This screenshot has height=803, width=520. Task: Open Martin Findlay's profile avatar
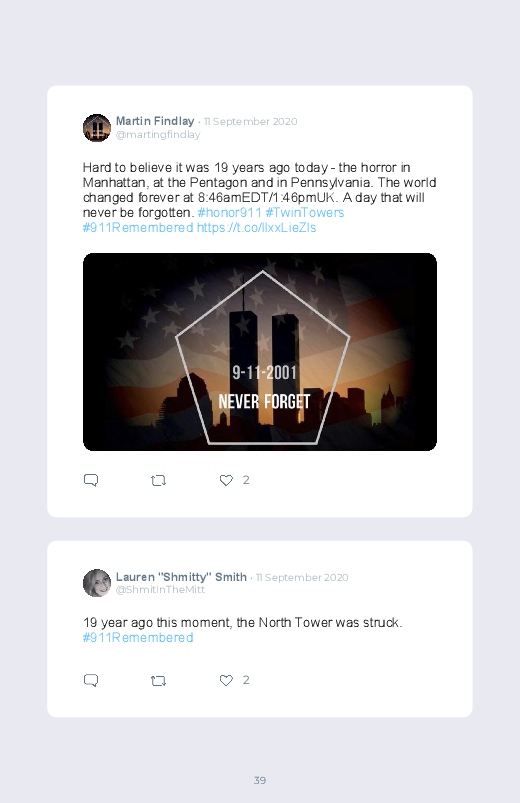point(97,128)
